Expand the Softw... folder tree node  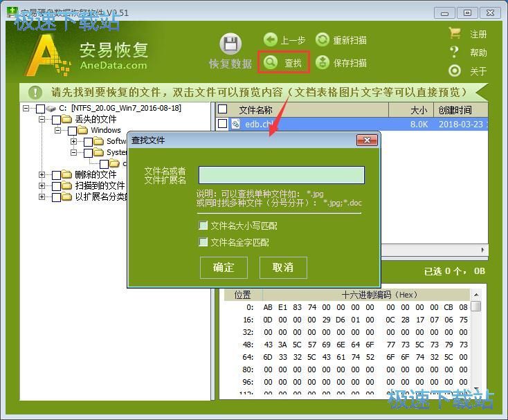click(x=74, y=141)
